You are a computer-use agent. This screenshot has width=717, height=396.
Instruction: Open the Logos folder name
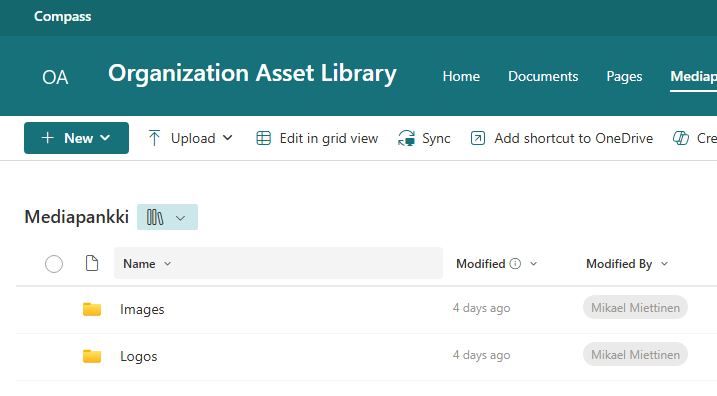point(139,356)
